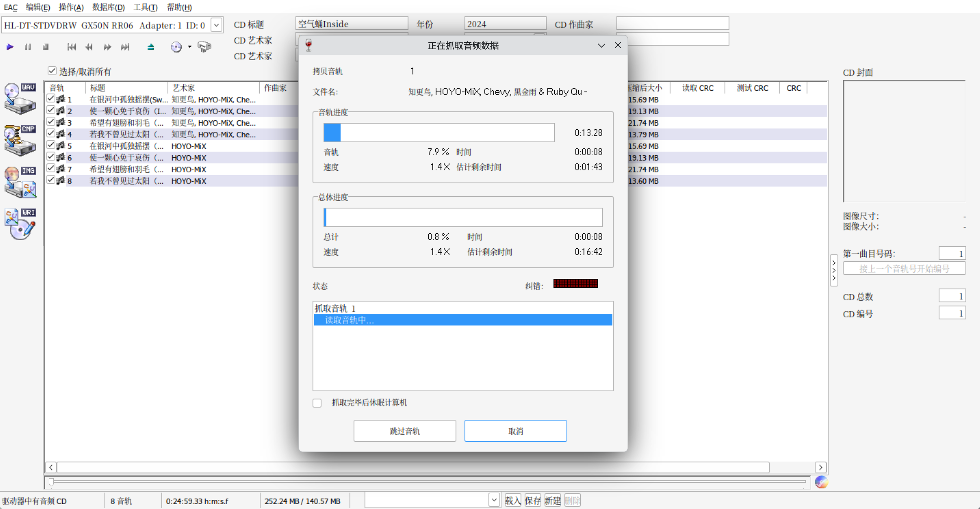Screen dimensions: 980x509
Task: Uncheck track 6 checkbox
Action: click(x=51, y=157)
